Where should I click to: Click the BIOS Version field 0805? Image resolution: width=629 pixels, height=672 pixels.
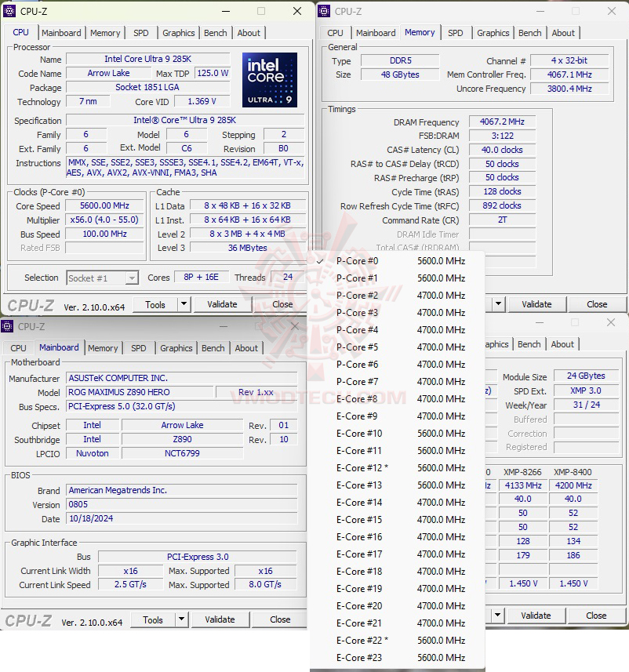182,504
